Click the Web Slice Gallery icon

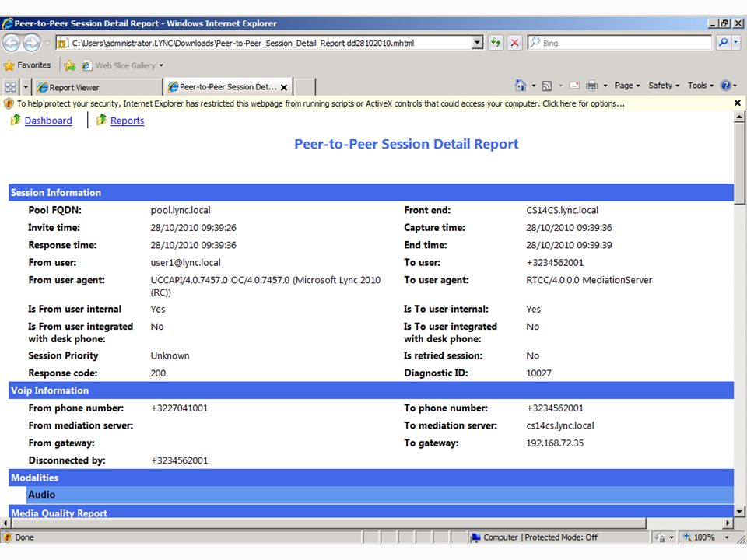[86, 65]
